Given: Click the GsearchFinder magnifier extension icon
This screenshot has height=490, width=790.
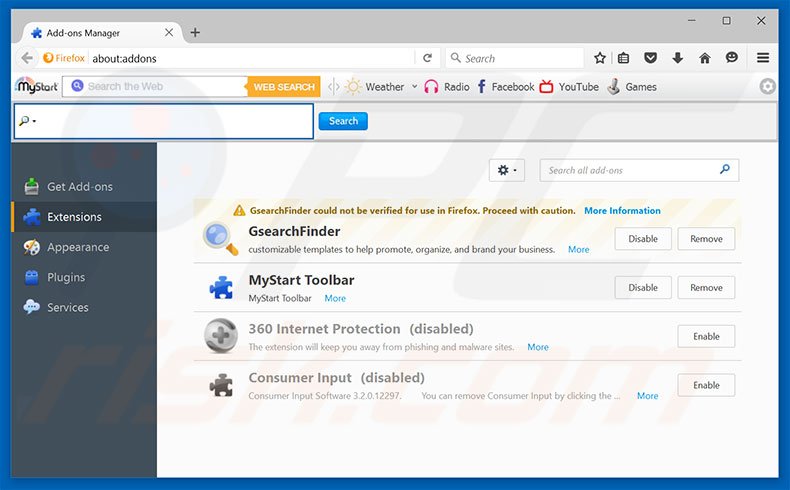Looking at the screenshot, I should [220, 238].
